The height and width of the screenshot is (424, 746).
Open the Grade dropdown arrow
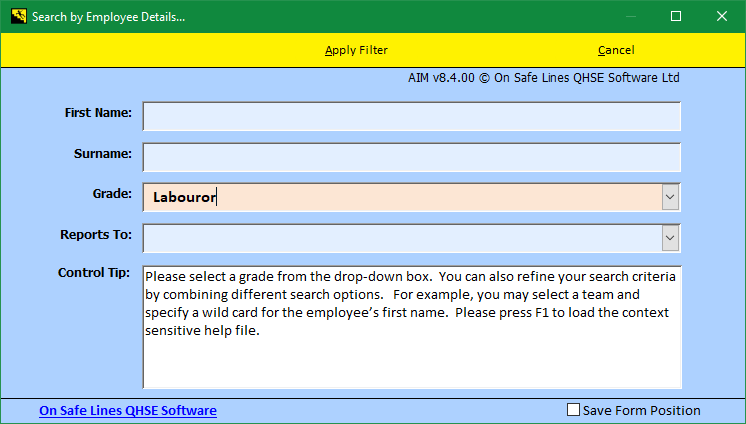click(670, 197)
